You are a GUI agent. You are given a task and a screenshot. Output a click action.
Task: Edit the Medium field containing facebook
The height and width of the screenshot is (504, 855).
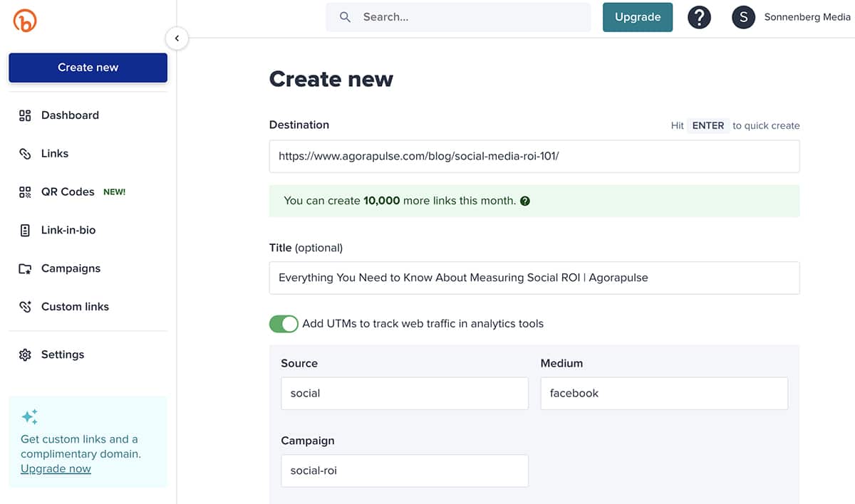(x=664, y=393)
